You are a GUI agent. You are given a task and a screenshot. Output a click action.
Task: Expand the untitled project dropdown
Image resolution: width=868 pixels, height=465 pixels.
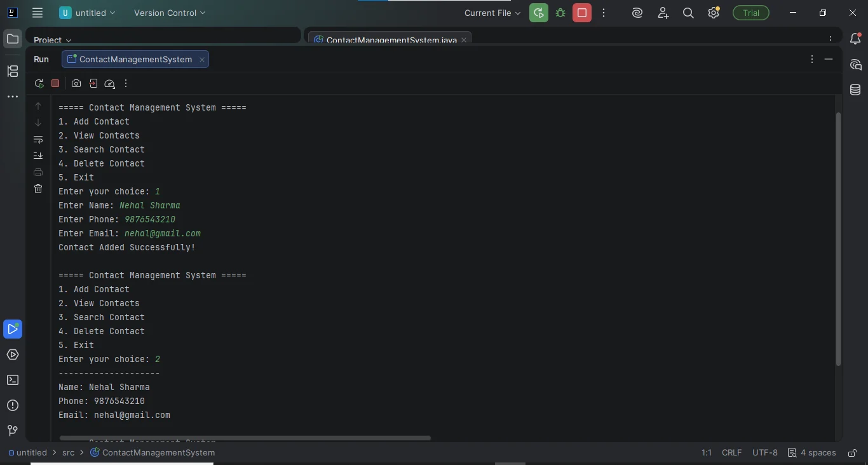click(x=88, y=13)
